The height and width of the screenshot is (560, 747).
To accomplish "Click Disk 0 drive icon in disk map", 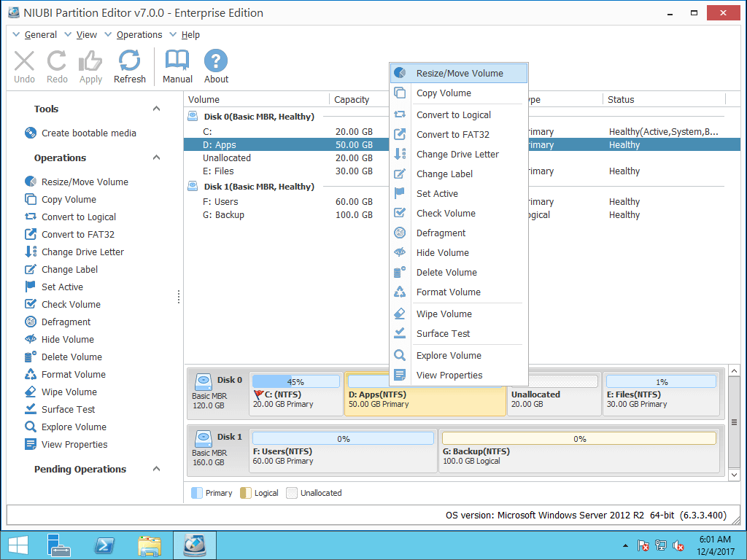I will point(204,381).
